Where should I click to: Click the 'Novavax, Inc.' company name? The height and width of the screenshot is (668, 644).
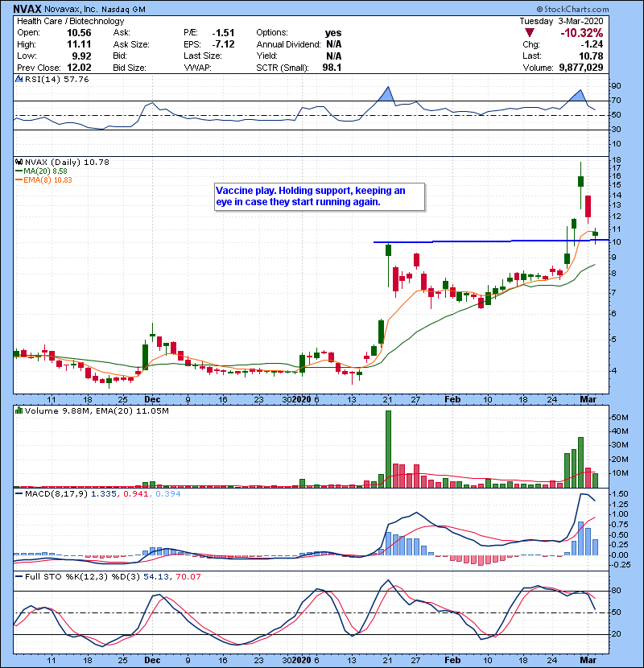click(70, 9)
